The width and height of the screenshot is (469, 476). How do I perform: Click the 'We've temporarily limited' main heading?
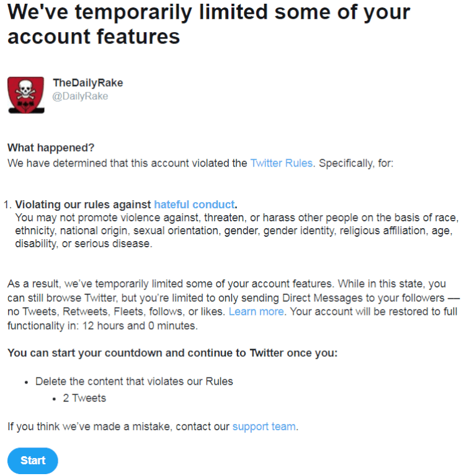point(208,24)
